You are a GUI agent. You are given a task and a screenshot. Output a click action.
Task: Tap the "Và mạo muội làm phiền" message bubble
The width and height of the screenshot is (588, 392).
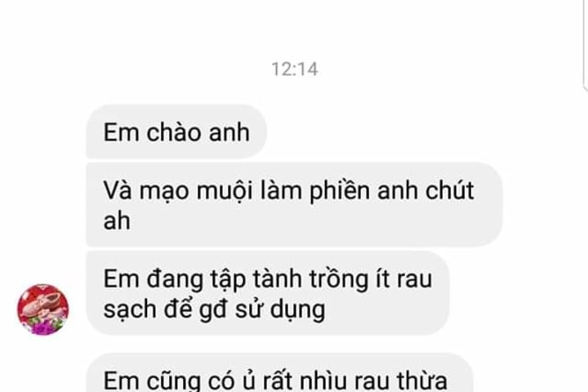pos(294,205)
